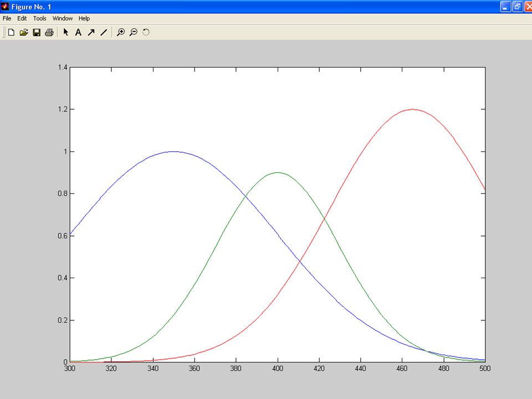Open the Window menu
This screenshot has height=399, width=532.
click(x=63, y=18)
